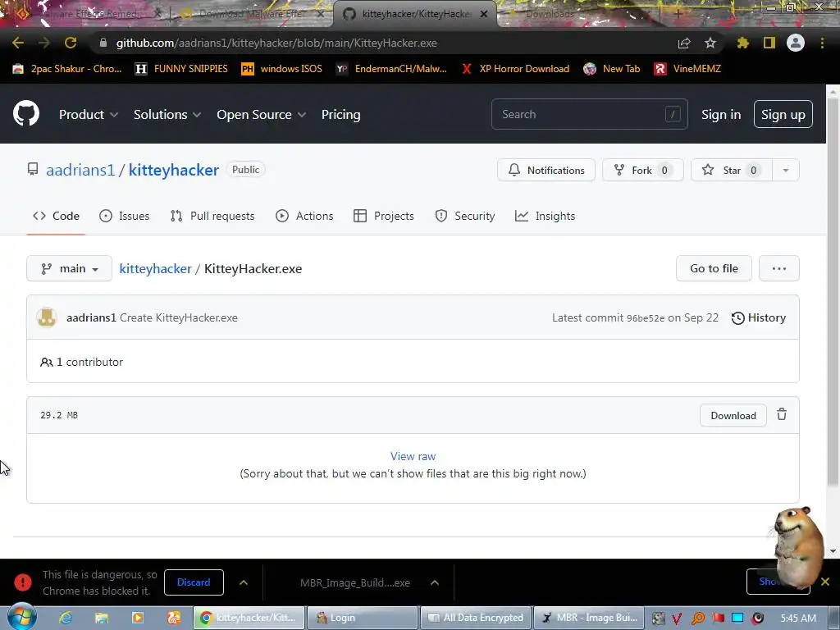
Task: Open Chrome's three-dot menu
Action: 822,43
